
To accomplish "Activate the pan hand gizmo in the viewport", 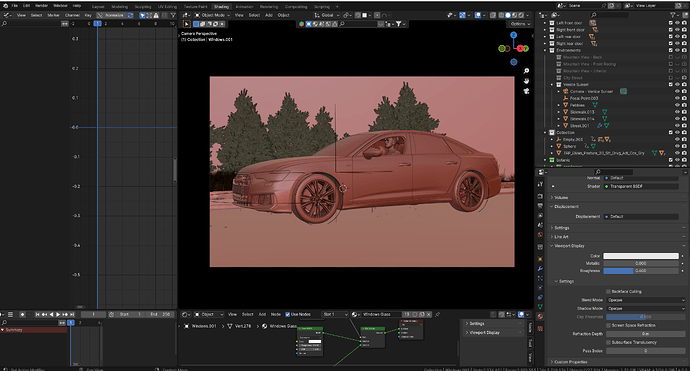I will 526,81.
